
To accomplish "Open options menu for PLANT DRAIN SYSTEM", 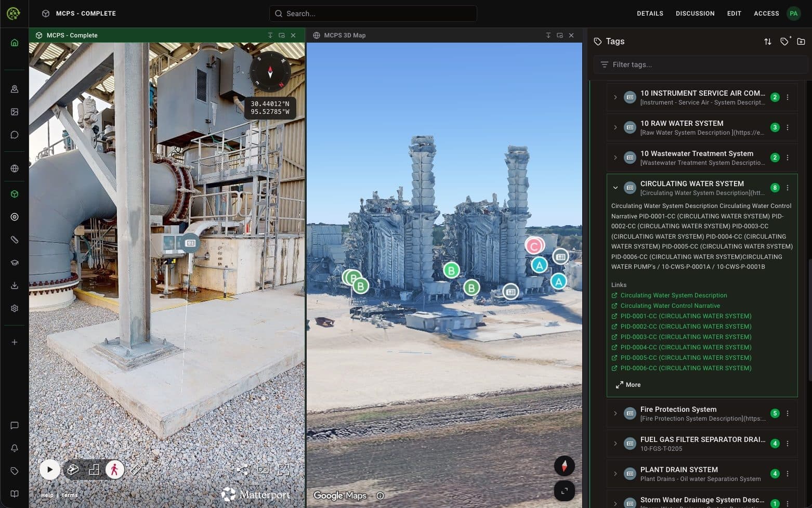I will (788, 474).
